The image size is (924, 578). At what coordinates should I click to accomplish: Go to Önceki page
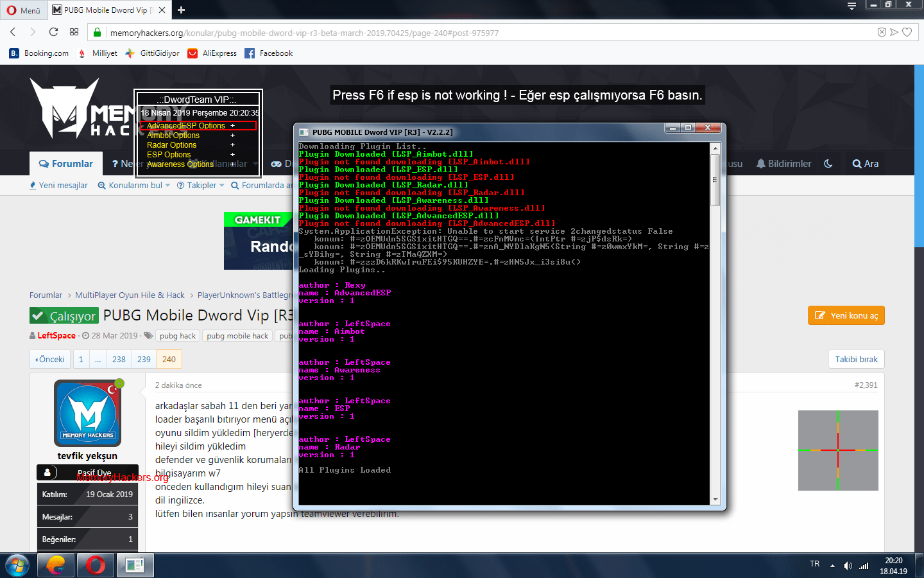(50, 359)
